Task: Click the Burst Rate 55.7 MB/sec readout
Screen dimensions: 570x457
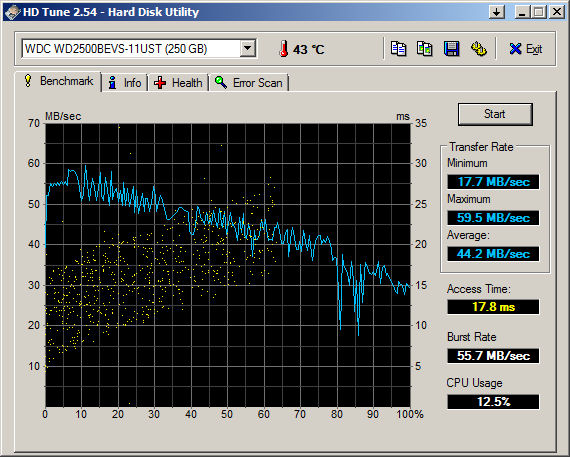Action: 493,355
